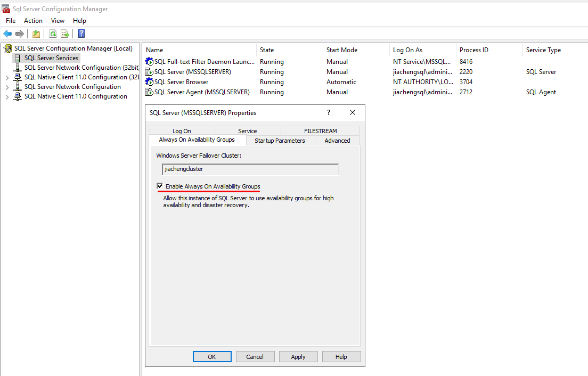Image resolution: width=588 pixels, height=376 pixels.
Task: Uncheck Enable Always On Availability Groups
Action: coord(160,186)
